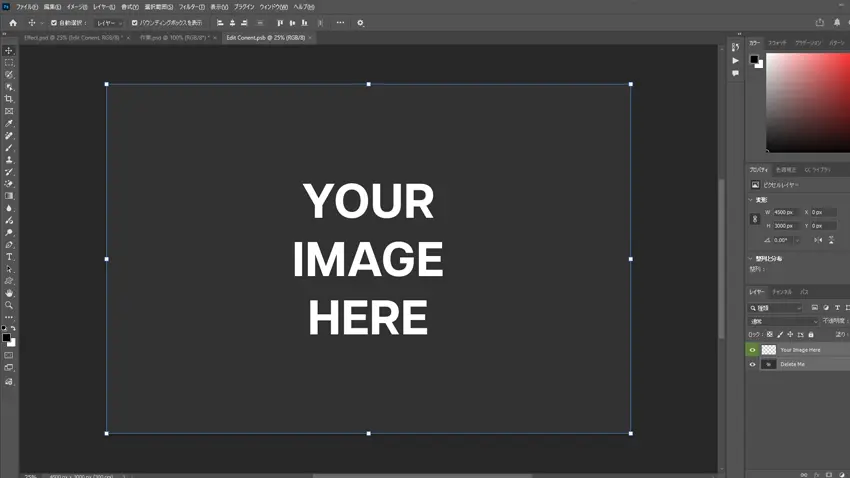Select the Horizontal Type tool
Viewport: 850px width, 478px height.
tap(9, 257)
